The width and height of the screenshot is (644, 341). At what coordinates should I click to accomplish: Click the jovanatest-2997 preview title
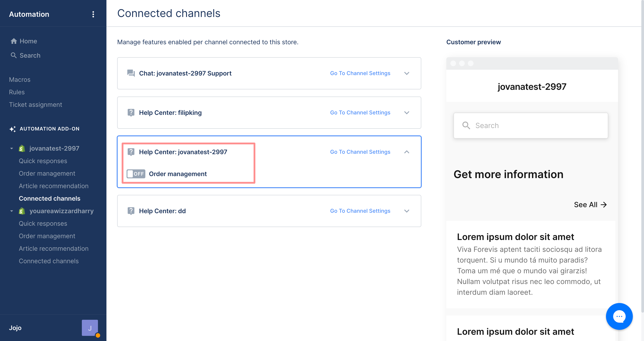pyautogui.click(x=532, y=87)
